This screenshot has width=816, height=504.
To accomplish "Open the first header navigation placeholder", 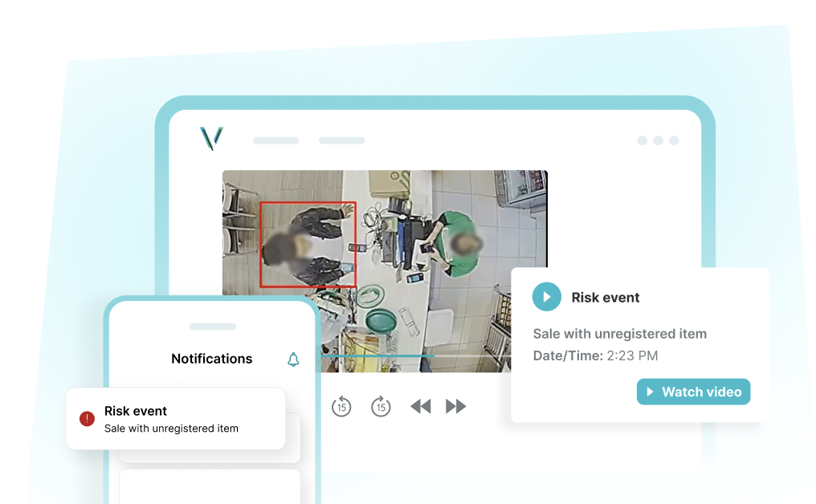I will tap(275, 140).
